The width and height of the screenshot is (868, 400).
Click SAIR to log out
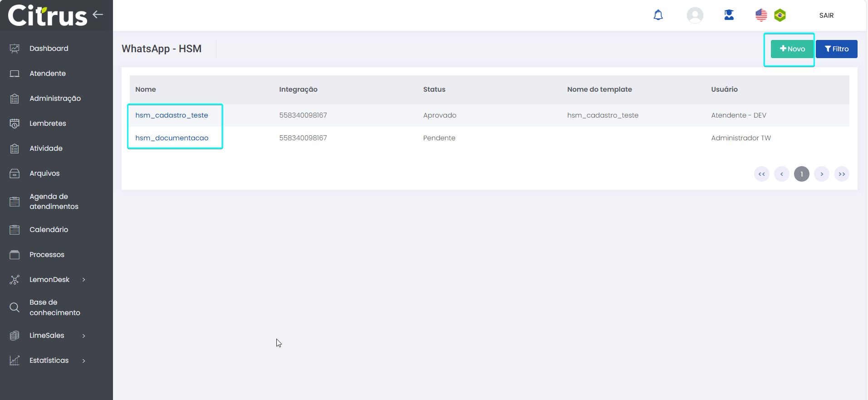coord(826,15)
